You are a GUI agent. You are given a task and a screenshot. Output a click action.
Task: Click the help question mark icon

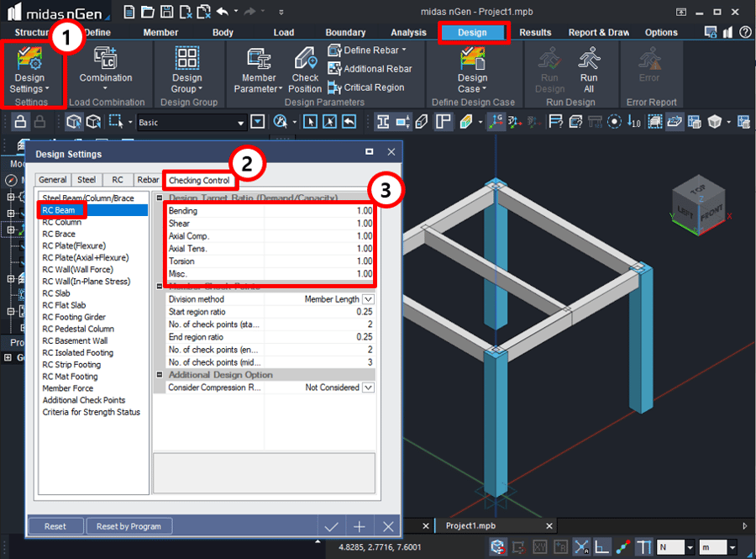pos(745,32)
